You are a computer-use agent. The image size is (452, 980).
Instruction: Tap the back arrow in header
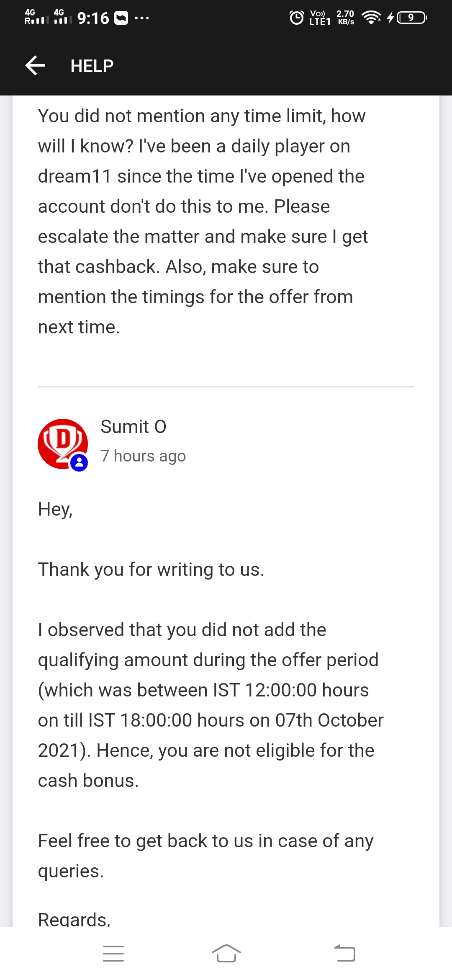point(35,66)
